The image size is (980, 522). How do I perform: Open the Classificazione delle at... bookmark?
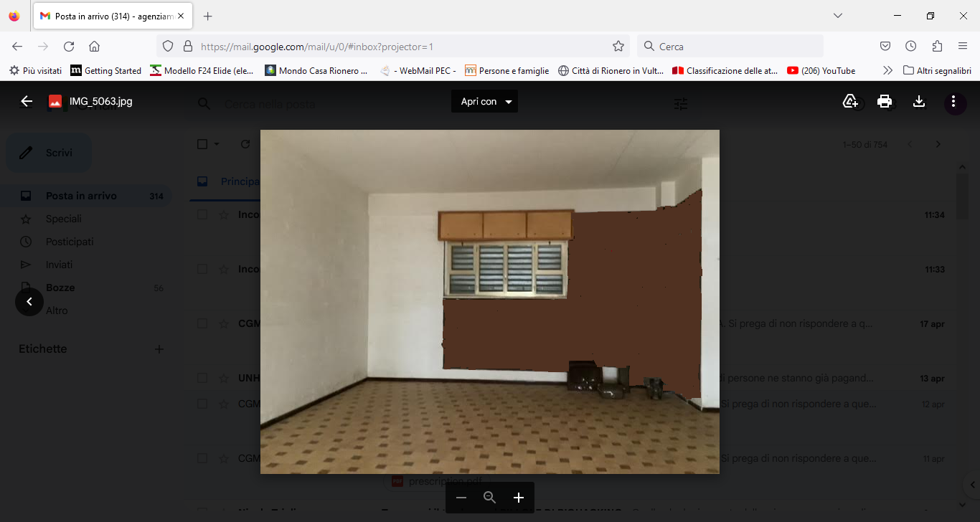725,70
